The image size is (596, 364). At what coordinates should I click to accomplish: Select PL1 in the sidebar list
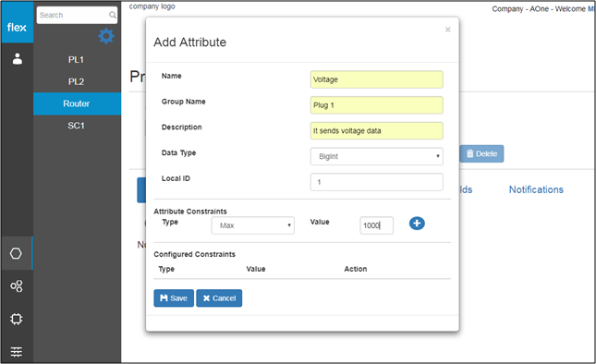click(76, 60)
